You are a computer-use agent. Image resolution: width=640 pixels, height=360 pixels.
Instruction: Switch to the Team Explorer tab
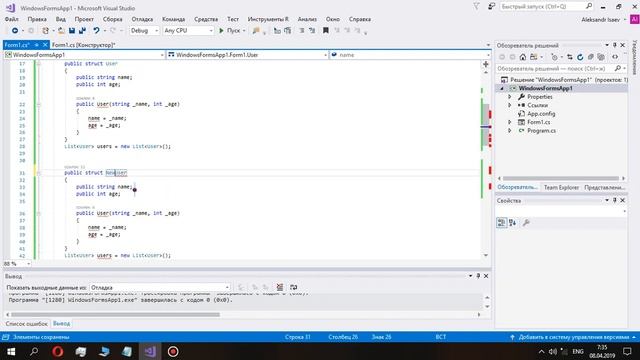pyautogui.click(x=561, y=187)
